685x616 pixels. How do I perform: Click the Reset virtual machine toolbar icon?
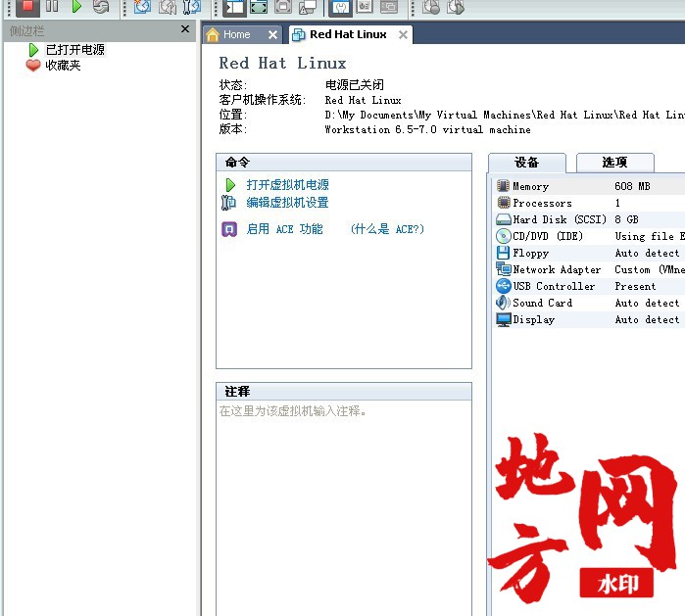pyautogui.click(x=101, y=6)
